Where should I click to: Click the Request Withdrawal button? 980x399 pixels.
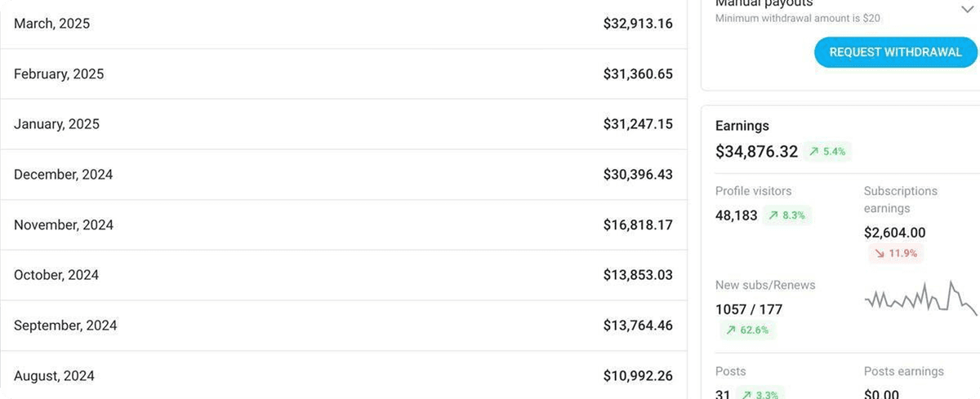click(x=895, y=52)
